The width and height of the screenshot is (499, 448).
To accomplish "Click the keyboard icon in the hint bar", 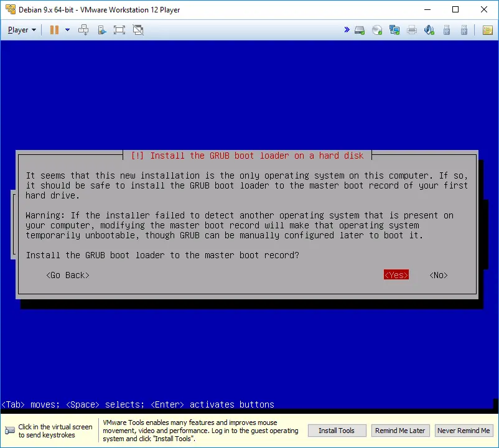I will coord(9,431).
